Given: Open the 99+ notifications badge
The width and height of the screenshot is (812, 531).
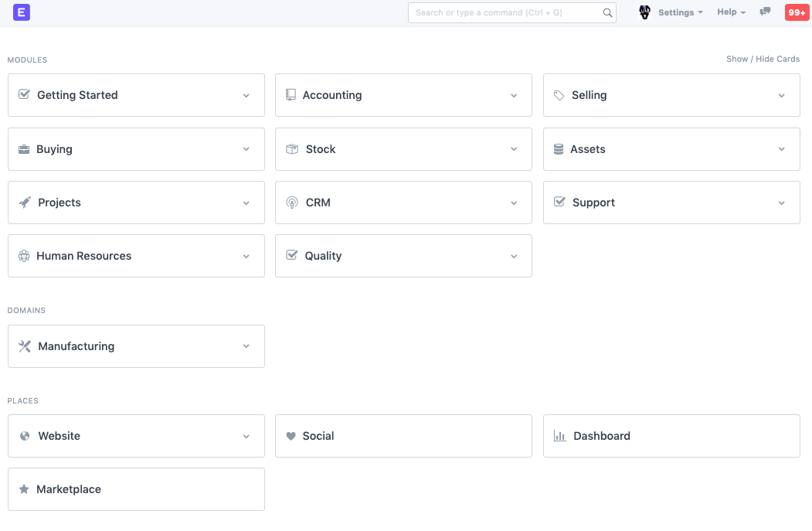Looking at the screenshot, I should coord(797,12).
